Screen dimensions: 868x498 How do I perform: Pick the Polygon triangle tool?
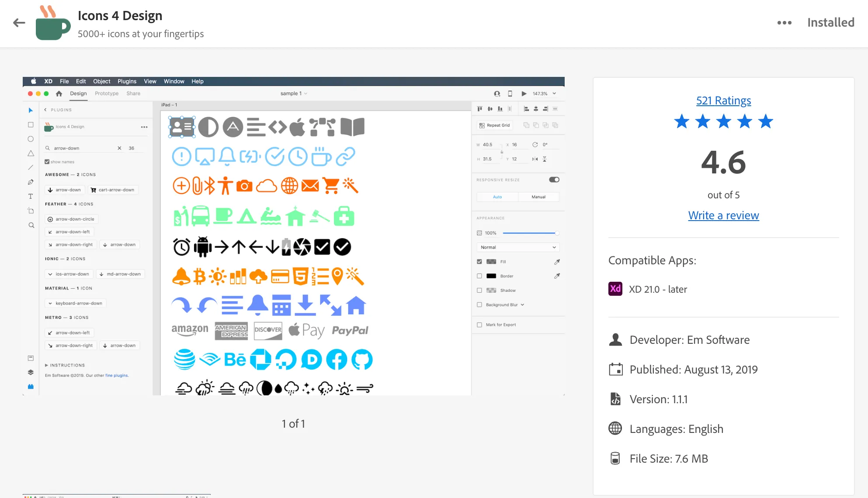(31, 153)
